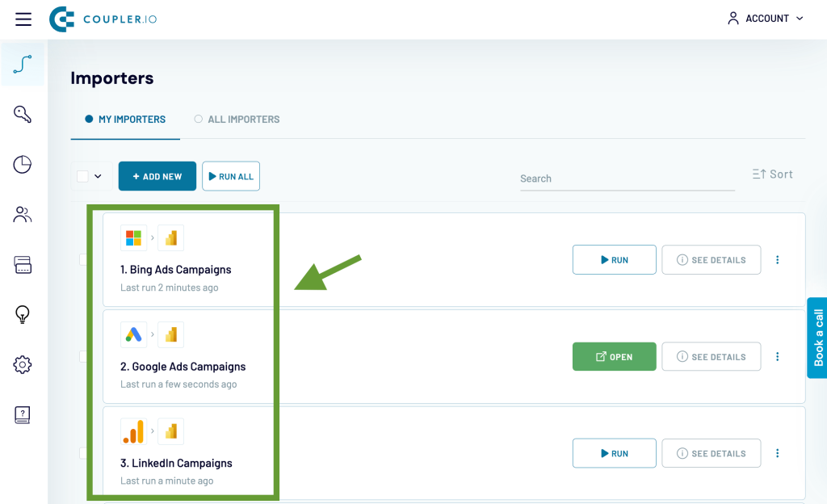Open the Google Ads Campaigns destination

click(615, 357)
